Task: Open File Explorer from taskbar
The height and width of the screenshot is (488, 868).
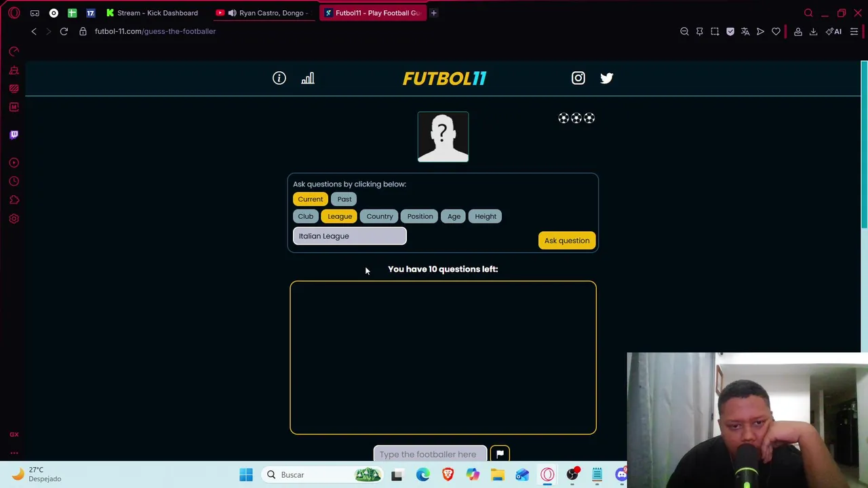Action: coord(497,474)
